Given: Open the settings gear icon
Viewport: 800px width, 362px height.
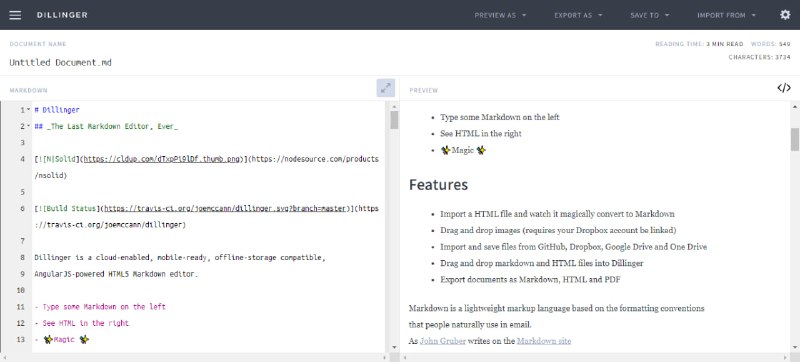Looking at the screenshot, I should (785, 15).
